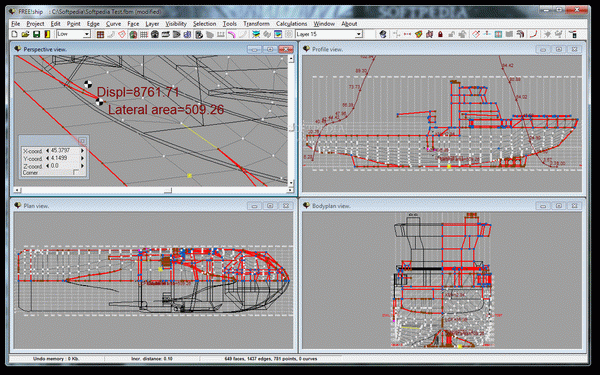
Task: Open the Transform menu
Action: point(256,24)
